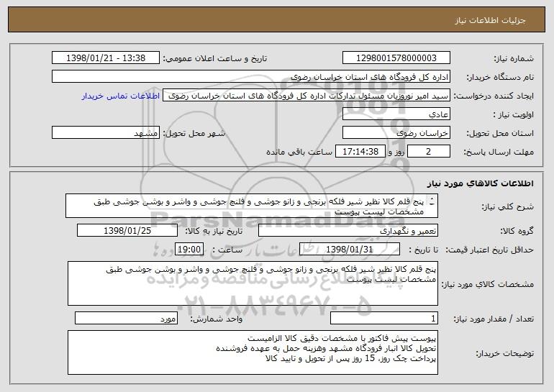Select the priority field showing عادی

point(396,114)
